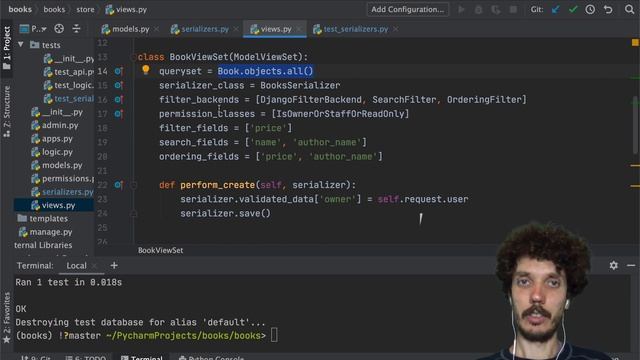The width and height of the screenshot is (640, 360).
Task: Click collapse all icon in Project panel
Action: coord(76,29)
